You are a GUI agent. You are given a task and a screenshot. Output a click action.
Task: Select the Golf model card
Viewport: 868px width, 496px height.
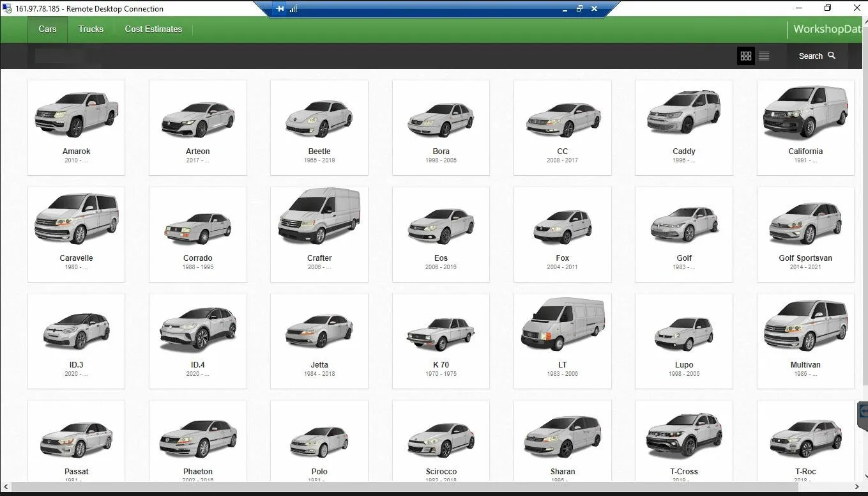(684, 234)
